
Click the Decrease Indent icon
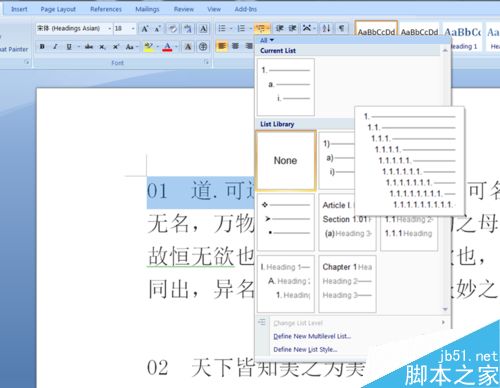pyautogui.click(x=280, y=29)
